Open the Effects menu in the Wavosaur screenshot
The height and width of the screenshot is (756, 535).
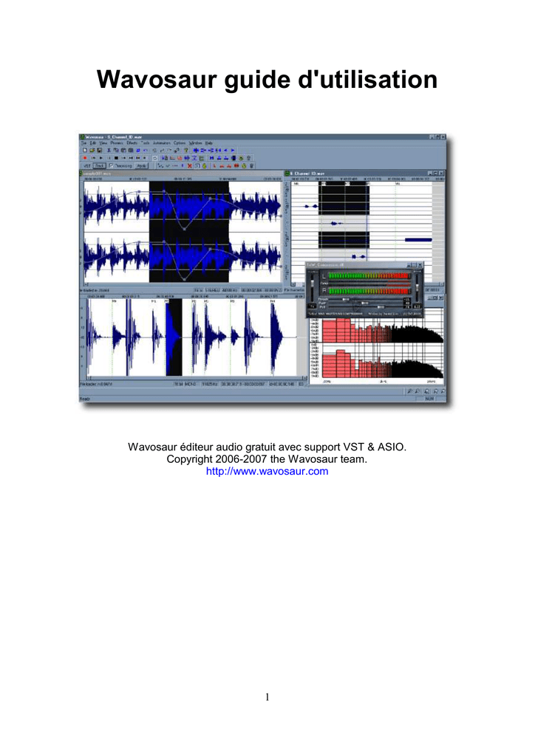click(x=132, y=143)
